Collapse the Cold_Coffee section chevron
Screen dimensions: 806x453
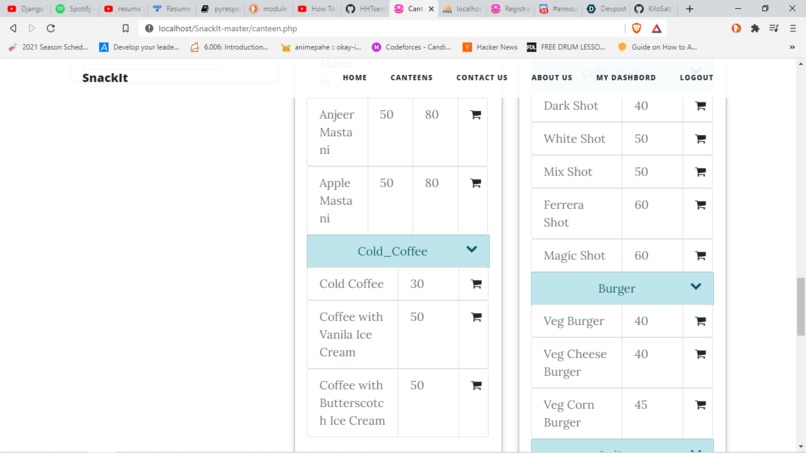coord(471,249)
